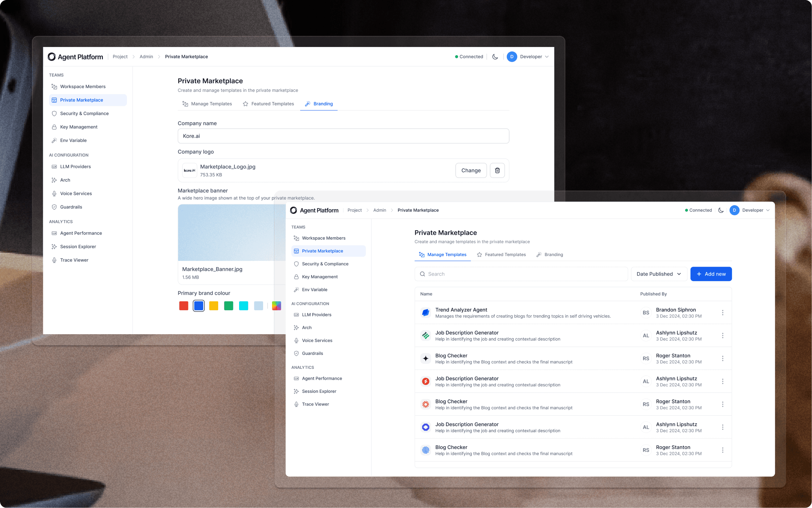The image size is (812, 508).
Task: Toggle dark mode moon icon in front window
Action: [721, 210]
